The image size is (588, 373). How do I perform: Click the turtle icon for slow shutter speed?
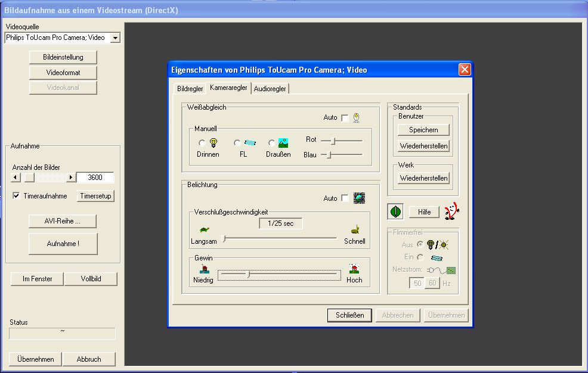(x=205, y=229)
